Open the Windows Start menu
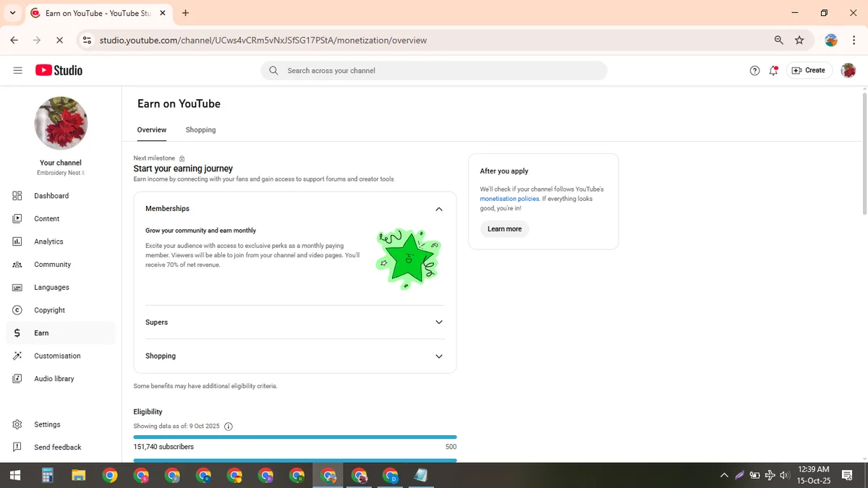 point(15,475)
